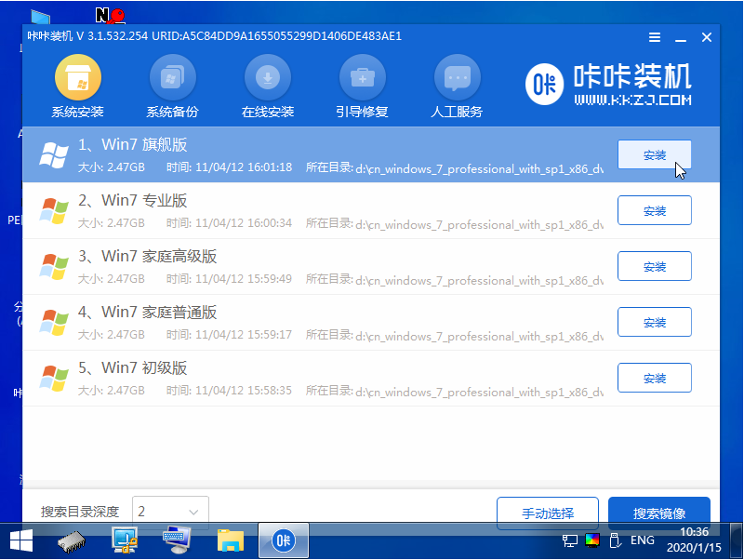Image resolution: width=744 pixels, height=560 pixels.
Task: Open the 系统备份 backup icon
Action: pos(172,78)
